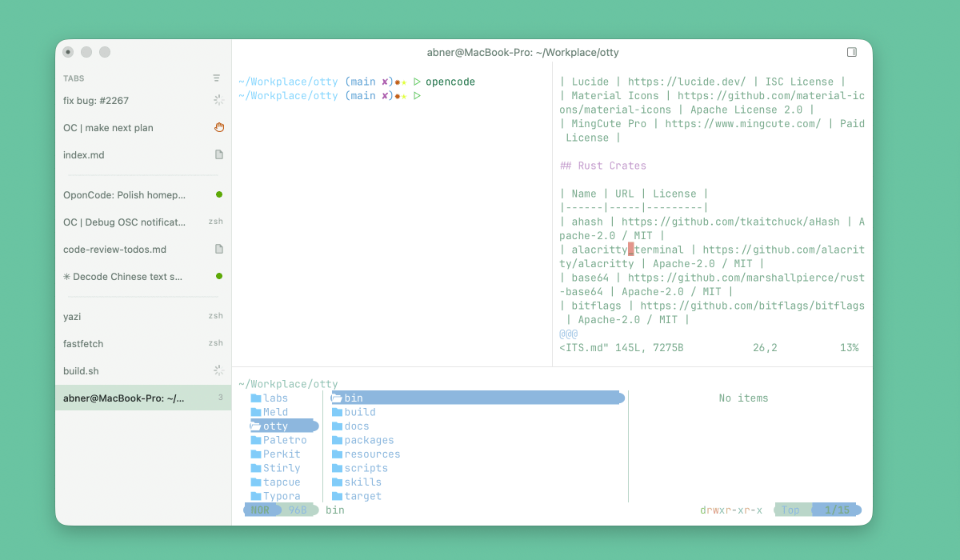Switch to the fix bug: #2267 tab
Viewport: 960px width, 560px height.
point(143,100)
